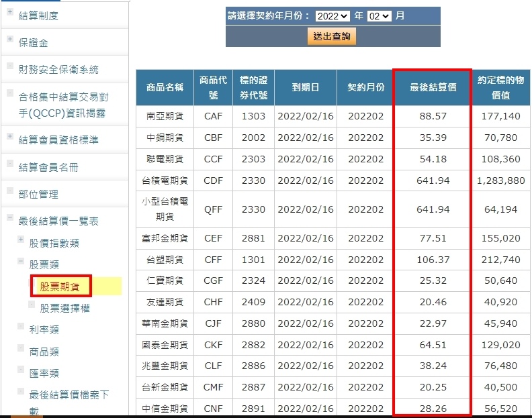
Task: Open the month dropdown showing 02
Action: click(x=379, y=16)
